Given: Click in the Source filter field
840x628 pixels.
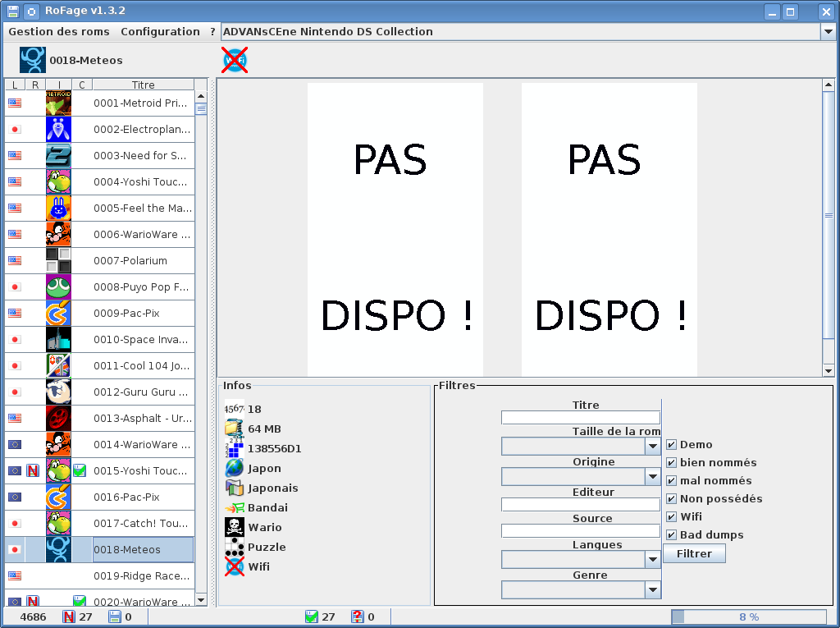Looking at the screenshot, I should pos(581,531).
